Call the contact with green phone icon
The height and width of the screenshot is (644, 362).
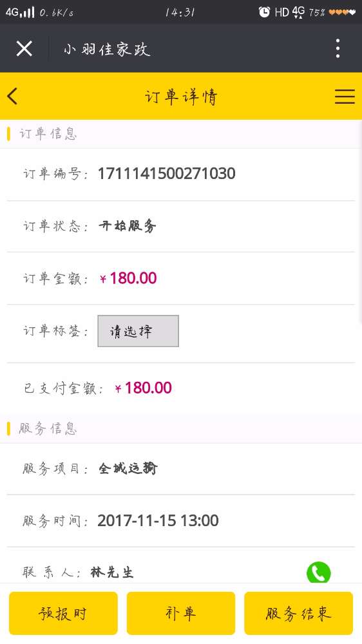click(318, 572)
